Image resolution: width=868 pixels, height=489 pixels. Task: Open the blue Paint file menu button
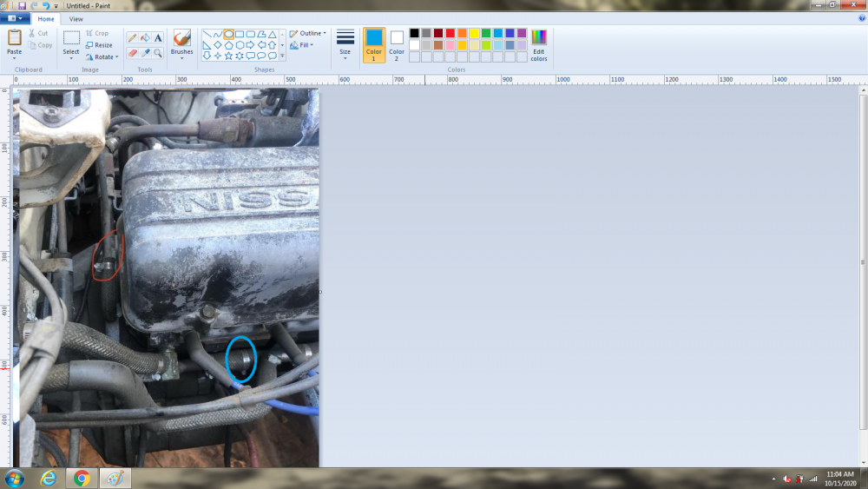coord(15,18)
